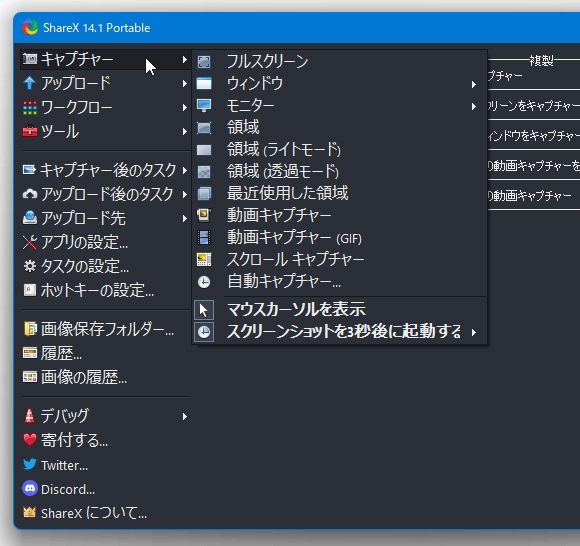Viewport: 580px width, 546px height.
Task: Open 画像保存フォルダー... item
Action: (106, 329)
